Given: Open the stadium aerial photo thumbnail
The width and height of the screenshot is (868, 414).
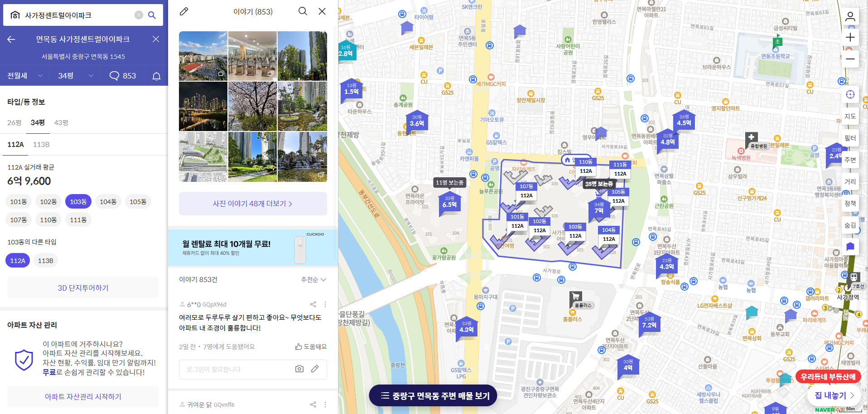Looking at the screenshot, I should (x=203, y=56).
